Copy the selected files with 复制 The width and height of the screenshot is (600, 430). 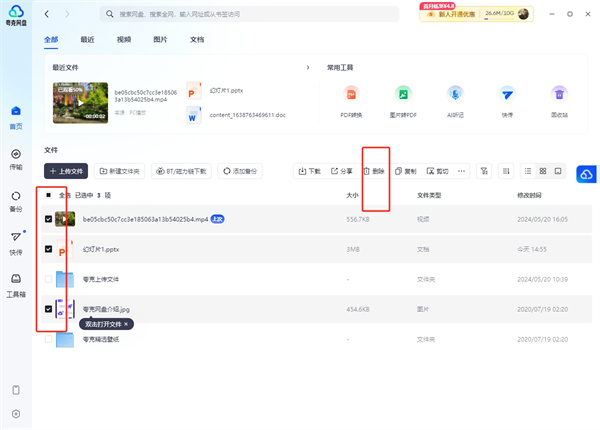406,171
